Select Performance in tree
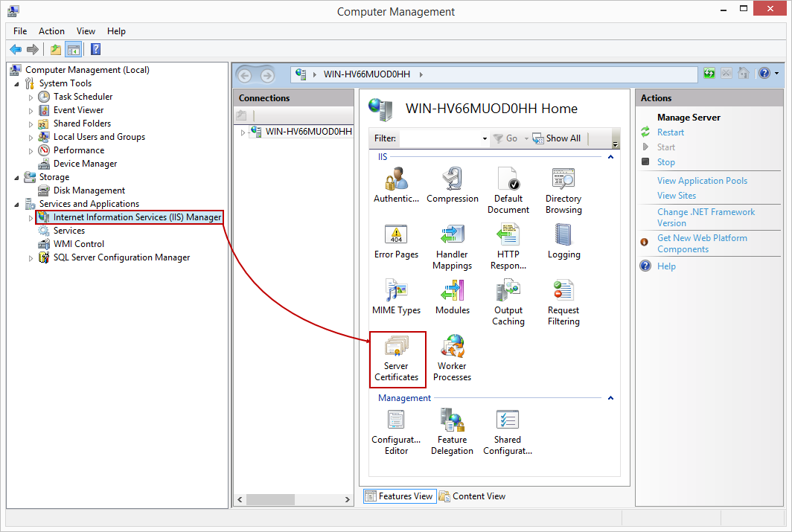 click(x=79, y=150)
